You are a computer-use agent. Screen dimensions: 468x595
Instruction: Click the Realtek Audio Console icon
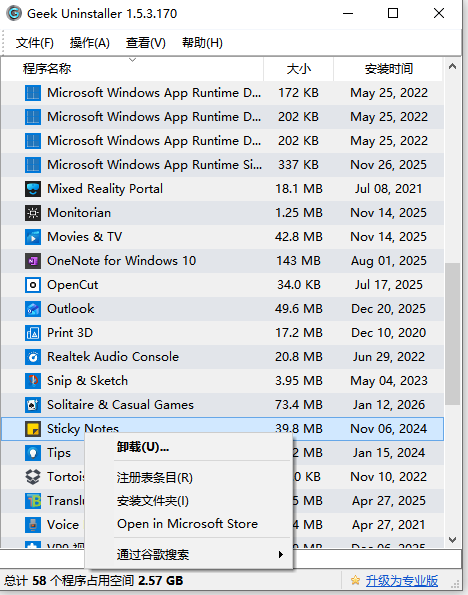tap(33, 357)
